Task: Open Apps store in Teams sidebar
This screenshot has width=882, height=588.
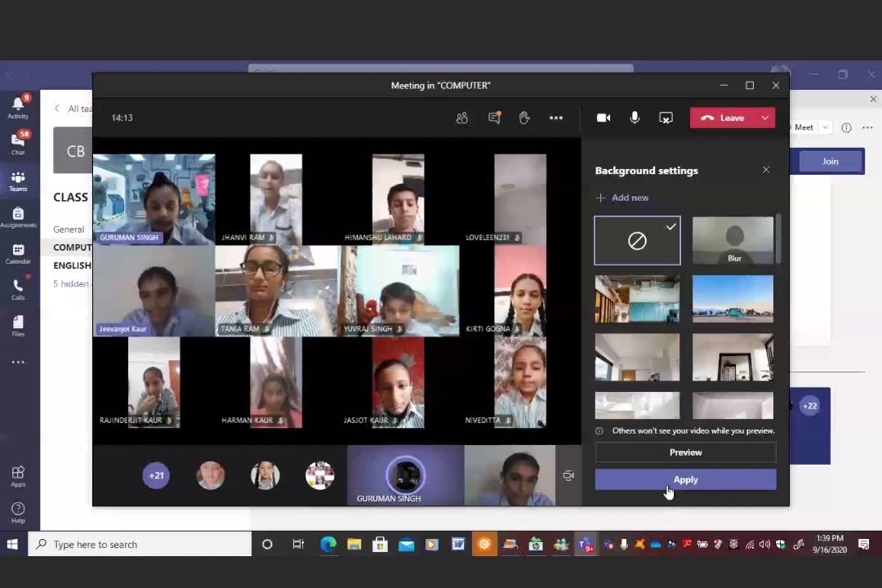Action: 18,476
